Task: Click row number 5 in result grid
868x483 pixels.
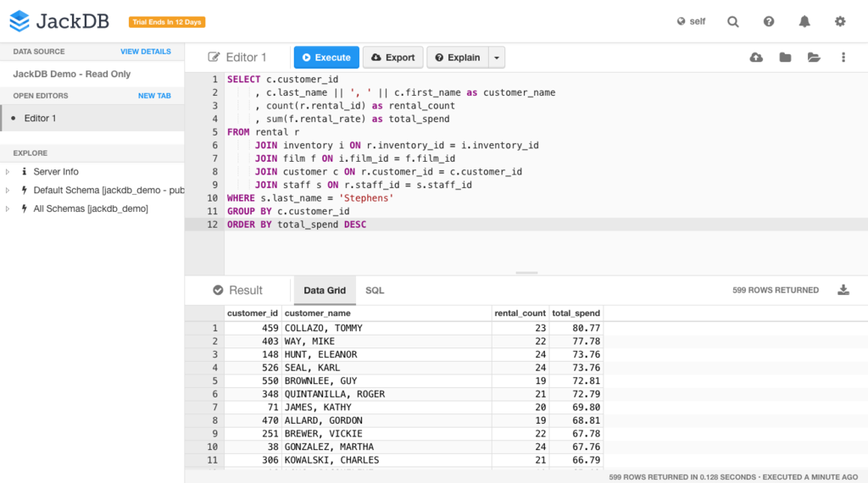Action: [x=214, y=381]
